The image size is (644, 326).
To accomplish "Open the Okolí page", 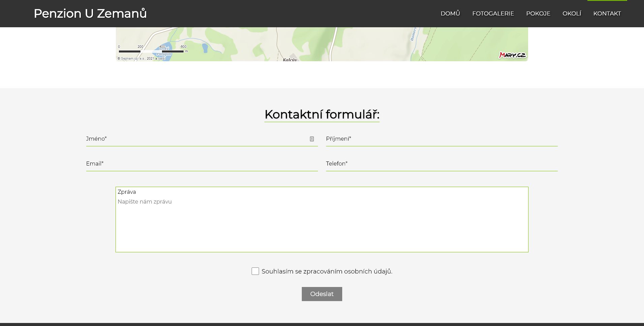I will tap(572, 13).
